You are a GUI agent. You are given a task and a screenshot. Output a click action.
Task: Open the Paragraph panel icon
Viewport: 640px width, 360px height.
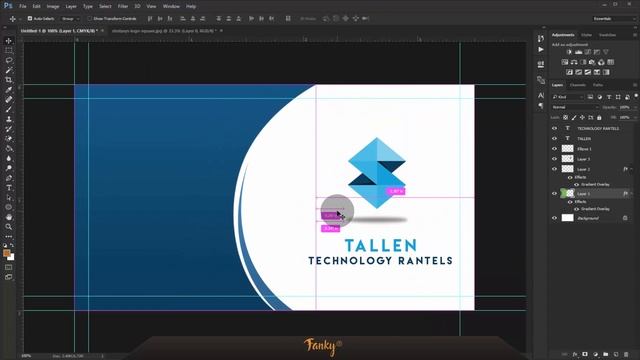pyautogui.click(x=541, y=106)
